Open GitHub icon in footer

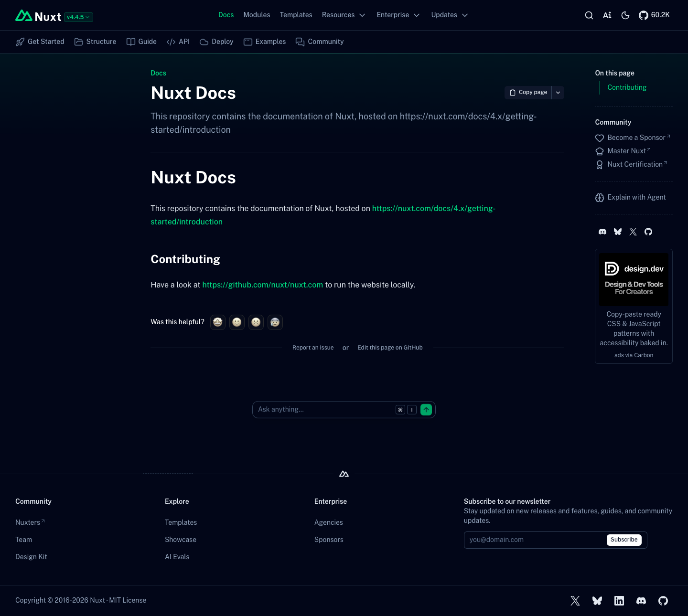[x=663, y=601]
